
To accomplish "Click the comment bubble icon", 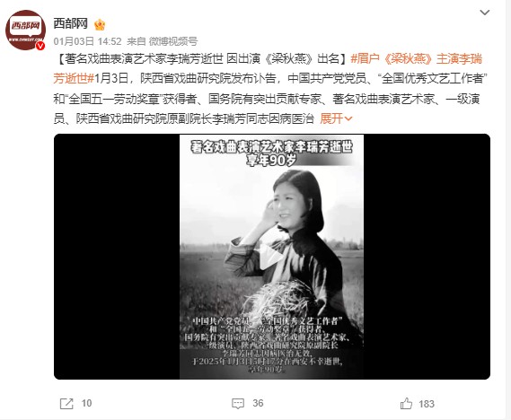I will click(238, 404).
